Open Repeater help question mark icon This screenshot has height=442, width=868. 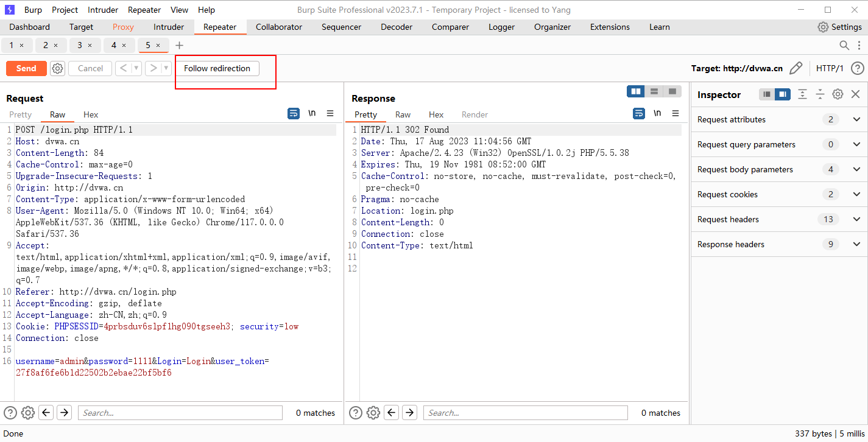click(x=857, y=68)
